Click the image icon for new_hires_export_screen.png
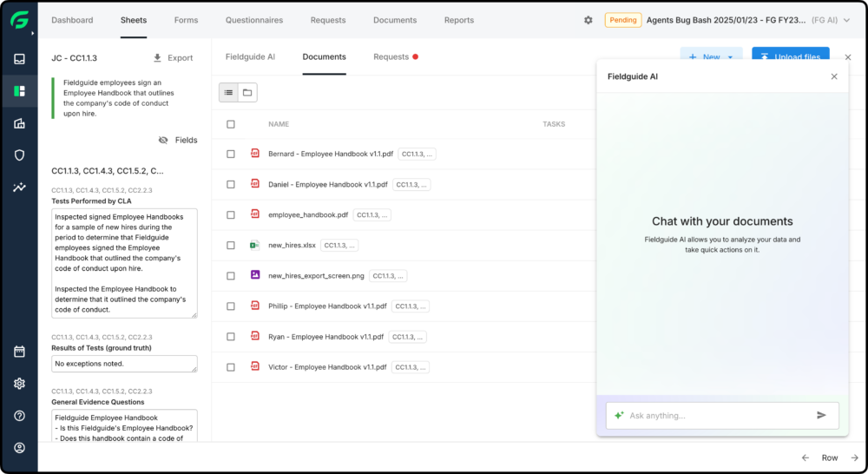 (x=254, y=274)
